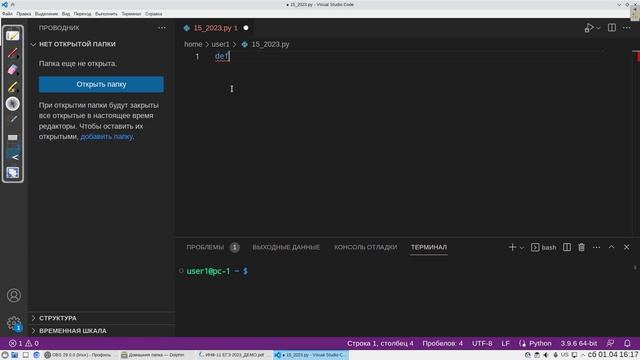Image resolution: width=640 pixels, height=360 pixels.
Task: Kill the terminal with the trash icon
Action: (x=582, y=247)
